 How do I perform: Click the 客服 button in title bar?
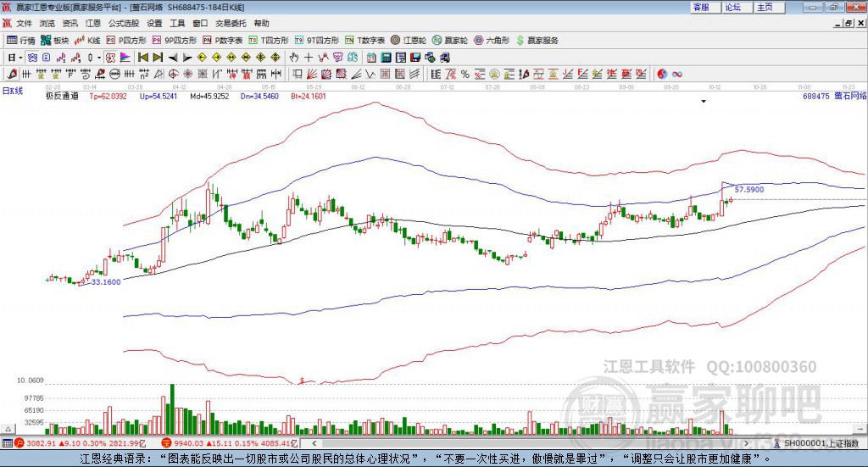(704, 7)
